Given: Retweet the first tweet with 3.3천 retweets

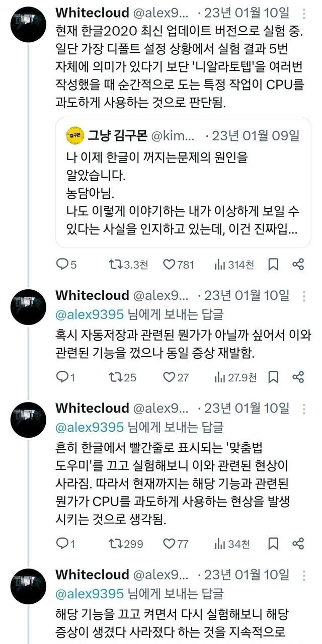Looking at the screenshot, I should point(115,264).
